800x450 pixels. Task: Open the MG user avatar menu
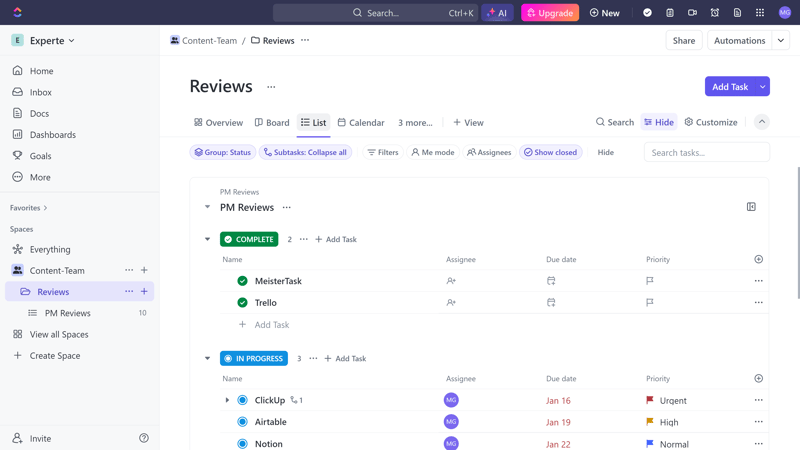785,13
